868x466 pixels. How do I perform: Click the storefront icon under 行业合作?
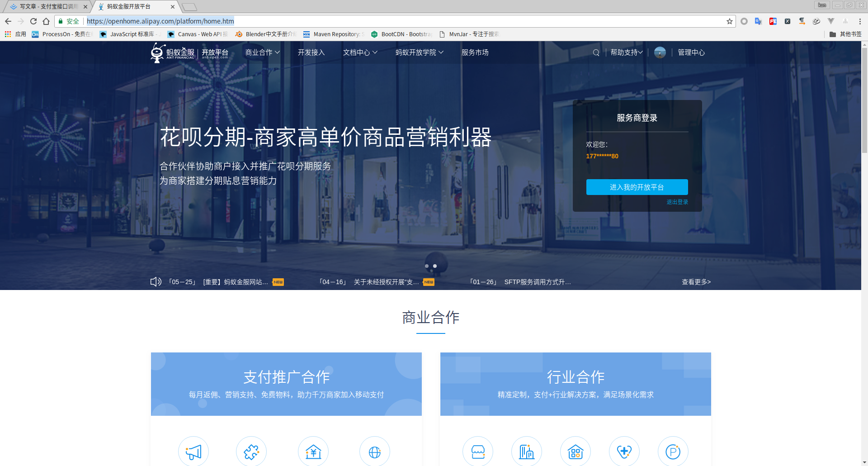point(478,452)
